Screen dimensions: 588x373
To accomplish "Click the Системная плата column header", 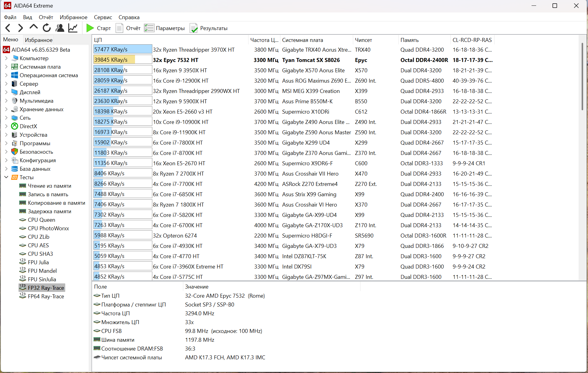I will (x=302, y=40).
